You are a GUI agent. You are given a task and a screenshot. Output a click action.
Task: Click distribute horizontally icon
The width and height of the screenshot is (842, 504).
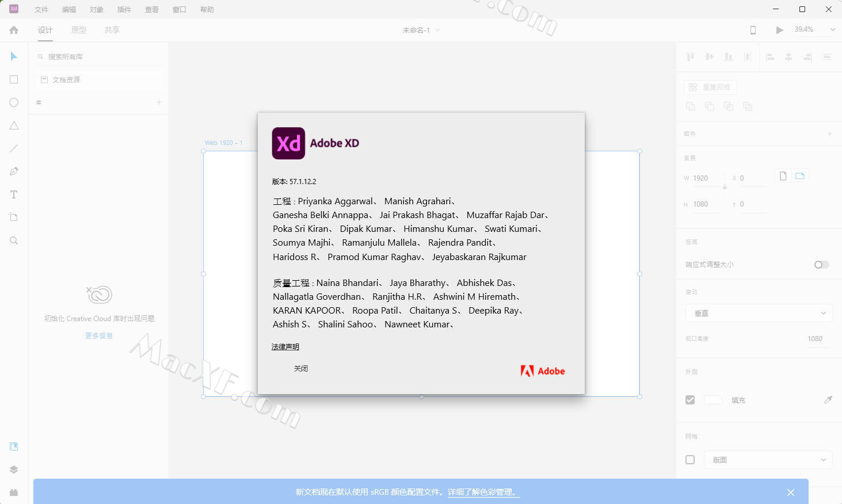[827, 56]
